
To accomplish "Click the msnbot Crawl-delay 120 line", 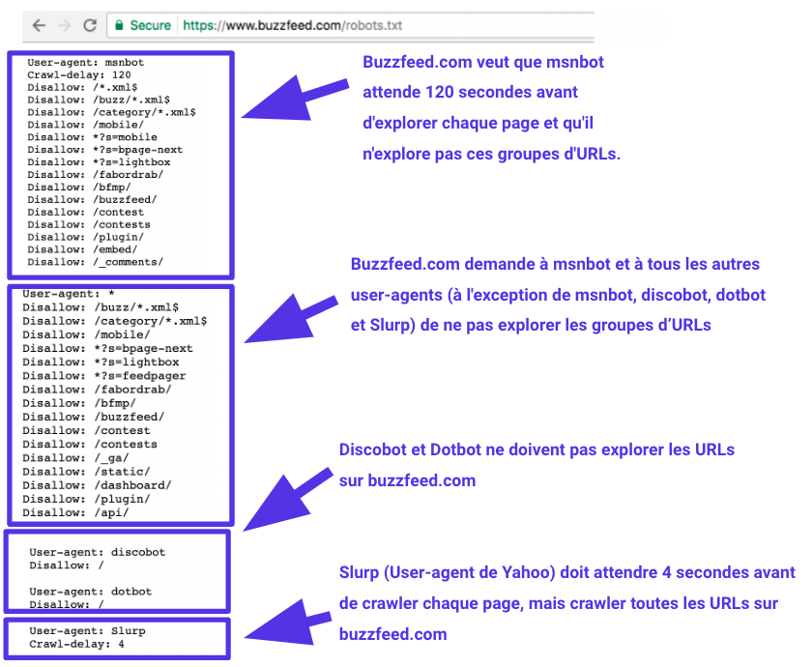I will coord(77,73).
